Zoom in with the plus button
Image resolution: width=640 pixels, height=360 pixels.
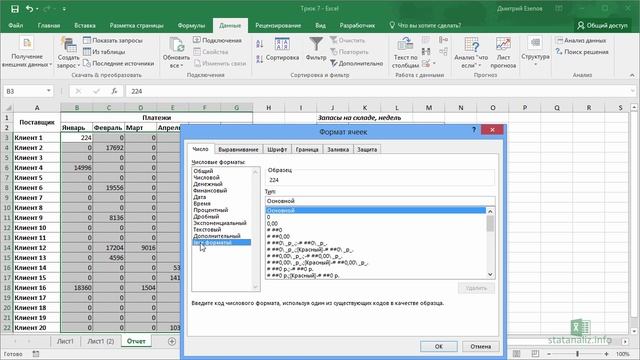tap(607, 354)
